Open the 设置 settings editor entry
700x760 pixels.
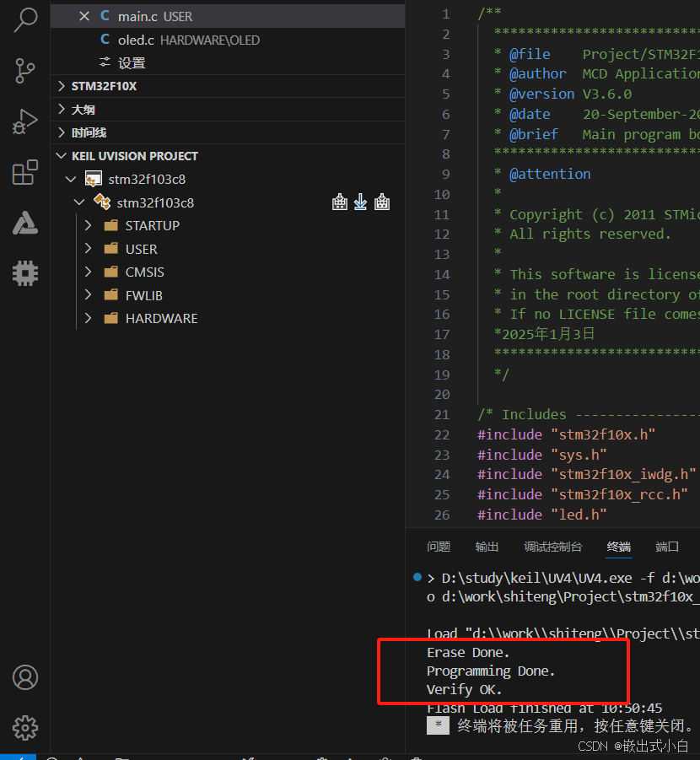[131, 63]
